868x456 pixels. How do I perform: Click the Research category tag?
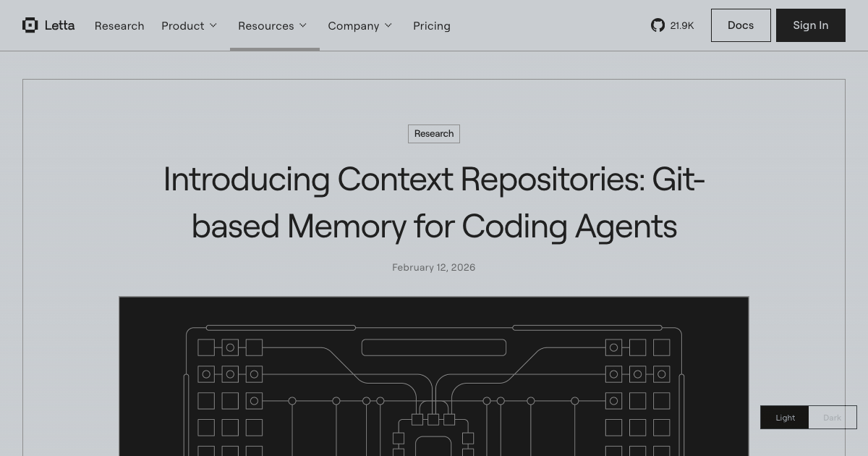tap(434, 134)
